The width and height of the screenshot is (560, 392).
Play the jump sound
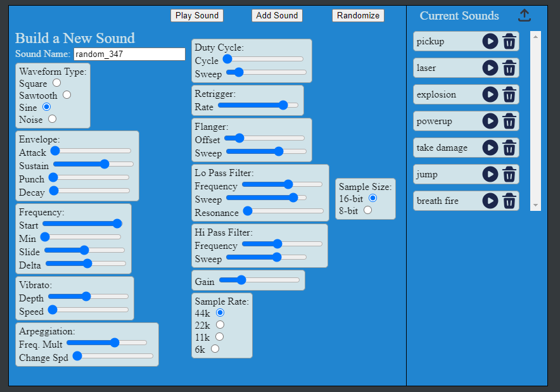[x=490, y=174]
